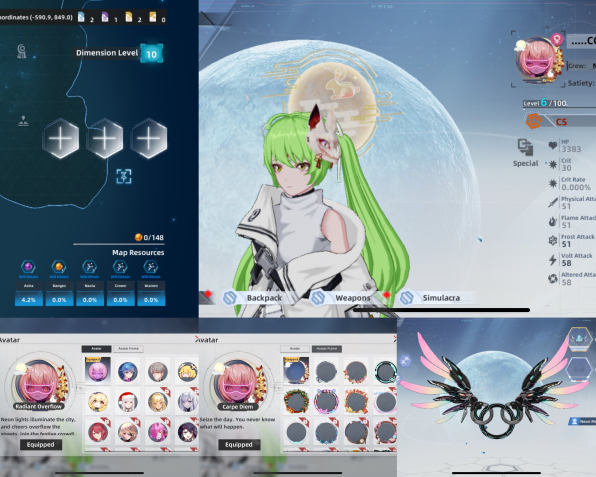Switch to the Avatar Frame tab
Image resolution: width=596 pixels, height=477 pixels.
click(128, 349)
